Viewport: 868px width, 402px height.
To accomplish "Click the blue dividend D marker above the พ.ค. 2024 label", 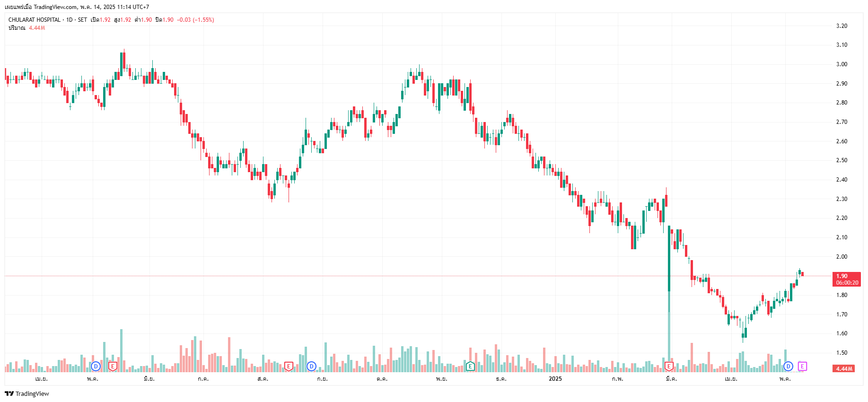I will point(96,366).
